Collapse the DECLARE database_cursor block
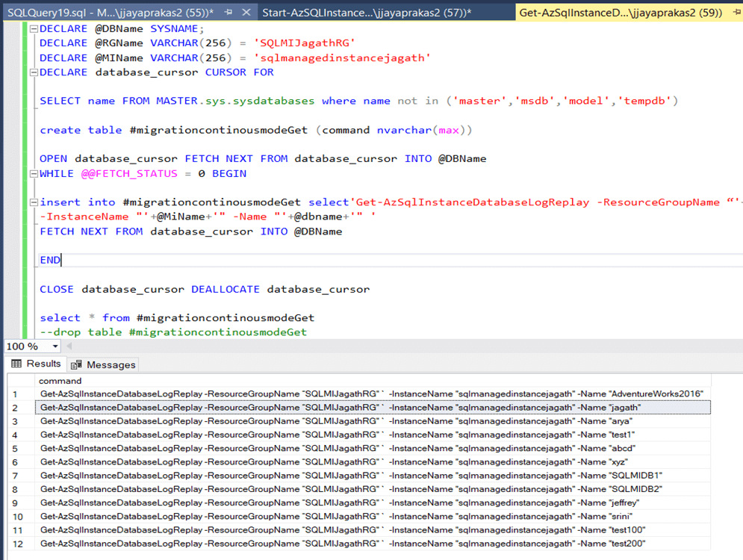743x560 pixels. coord(33,72)
